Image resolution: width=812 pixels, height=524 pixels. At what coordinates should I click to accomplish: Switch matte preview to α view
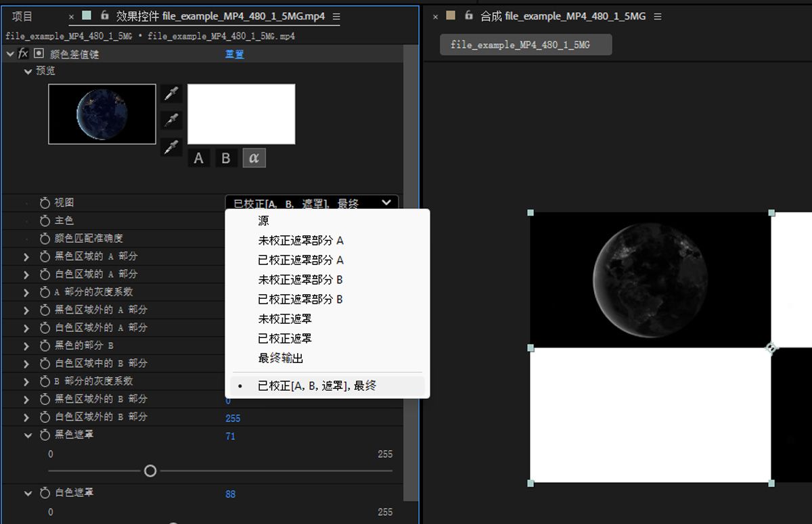coord(253,158)
